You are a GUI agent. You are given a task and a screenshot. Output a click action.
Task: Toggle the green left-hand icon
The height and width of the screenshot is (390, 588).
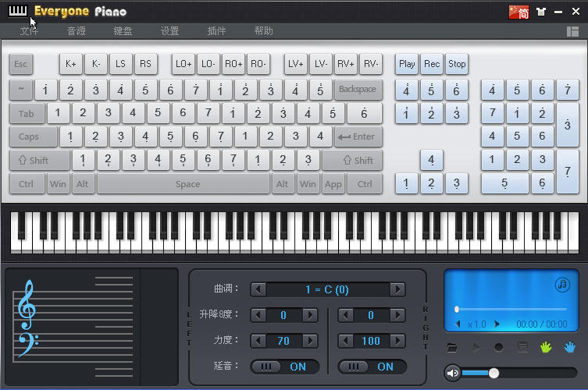click(x=546, y=347)
